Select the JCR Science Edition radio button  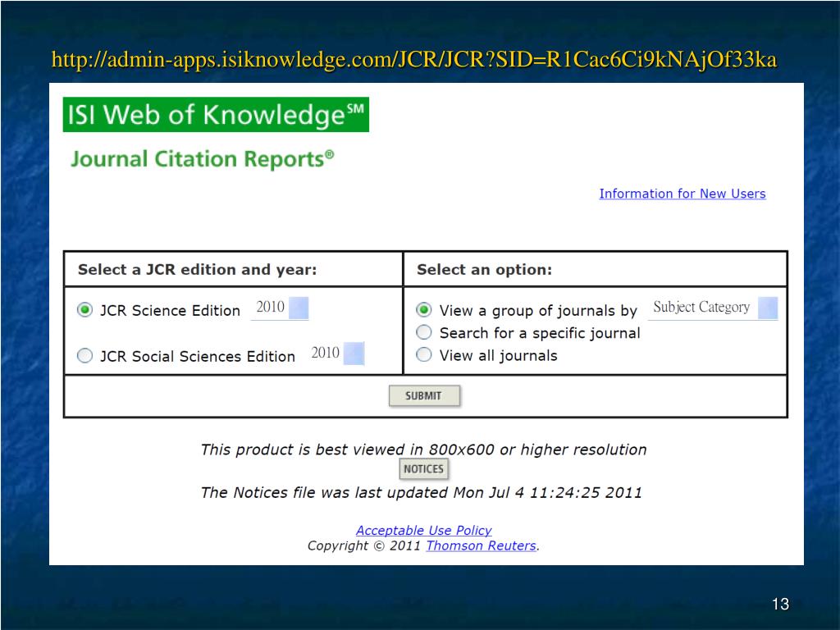click(x=84, y=309)
